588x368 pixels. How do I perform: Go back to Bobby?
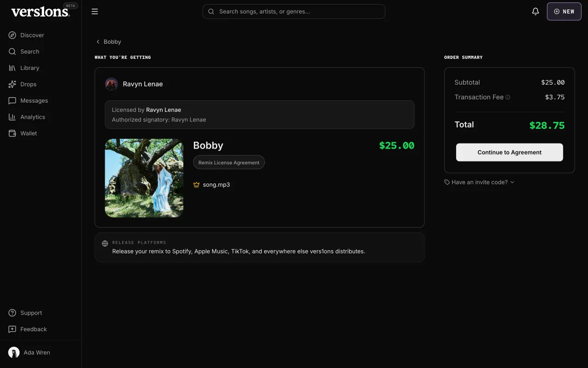[108, 41]
